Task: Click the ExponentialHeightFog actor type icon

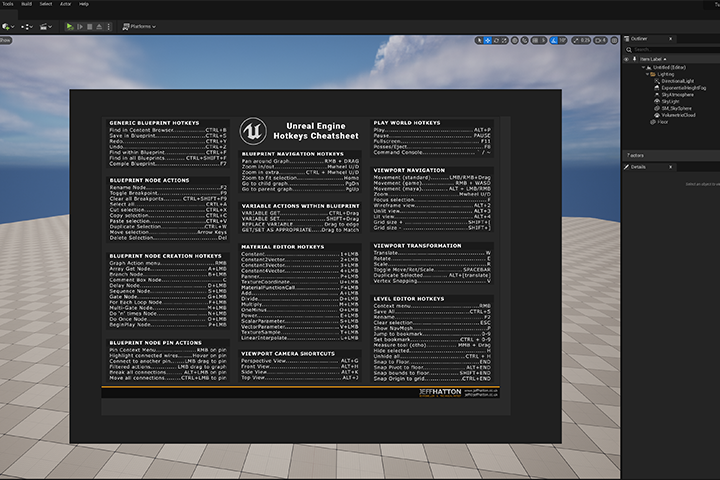Action: (657, 88)
